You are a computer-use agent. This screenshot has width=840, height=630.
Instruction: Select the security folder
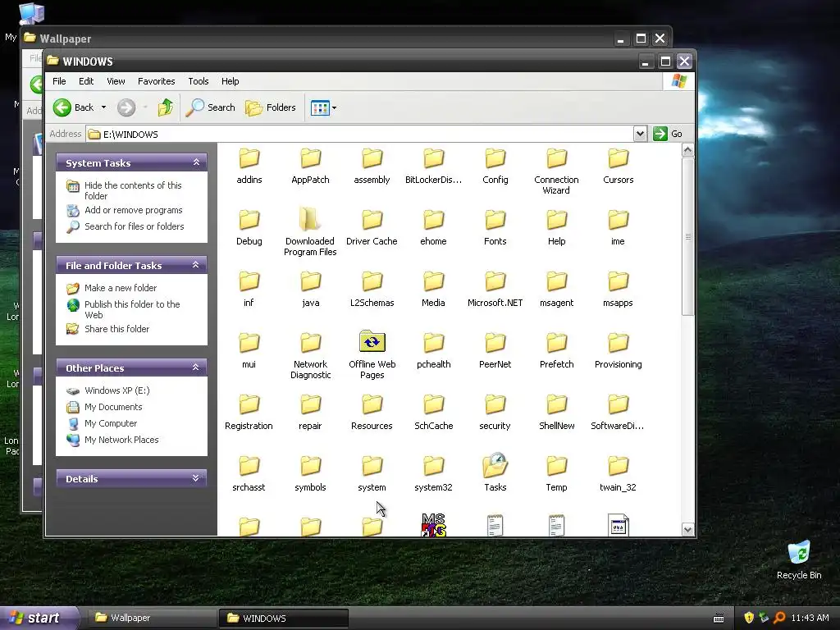click(495, 413)
